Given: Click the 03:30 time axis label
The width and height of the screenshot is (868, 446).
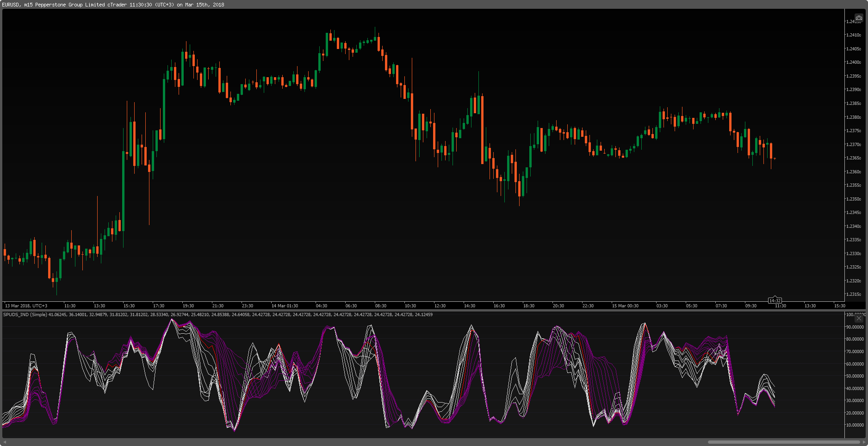Looking at the screenshot, I should pyautogui.click(x=662, y=306).
